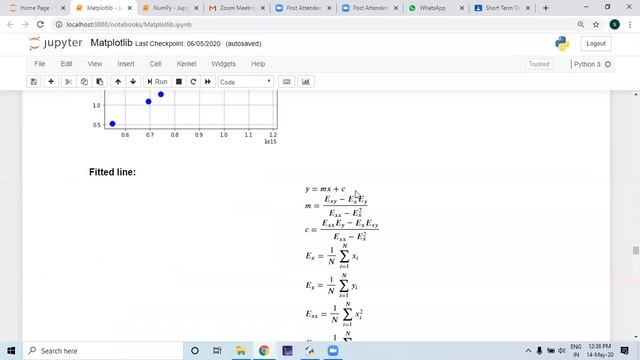Click the Last Checkpoint text
Viewport: 640px width, 360px height.
point(178,44)
